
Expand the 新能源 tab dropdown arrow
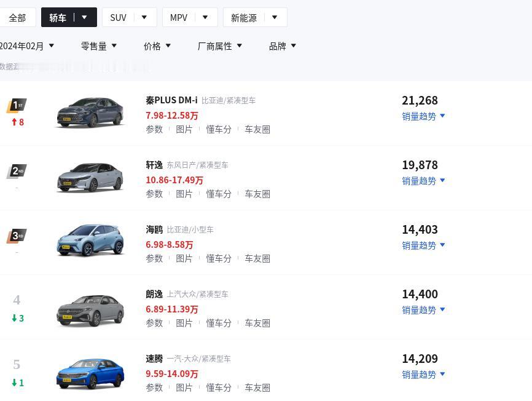click(x=275, y=17)
